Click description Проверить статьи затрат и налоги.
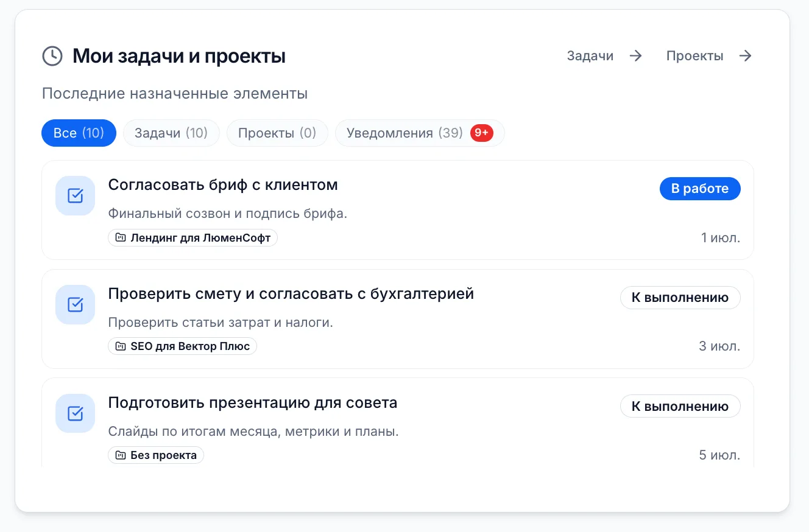This screenshot has height=532, width=809. click(221, 323)
